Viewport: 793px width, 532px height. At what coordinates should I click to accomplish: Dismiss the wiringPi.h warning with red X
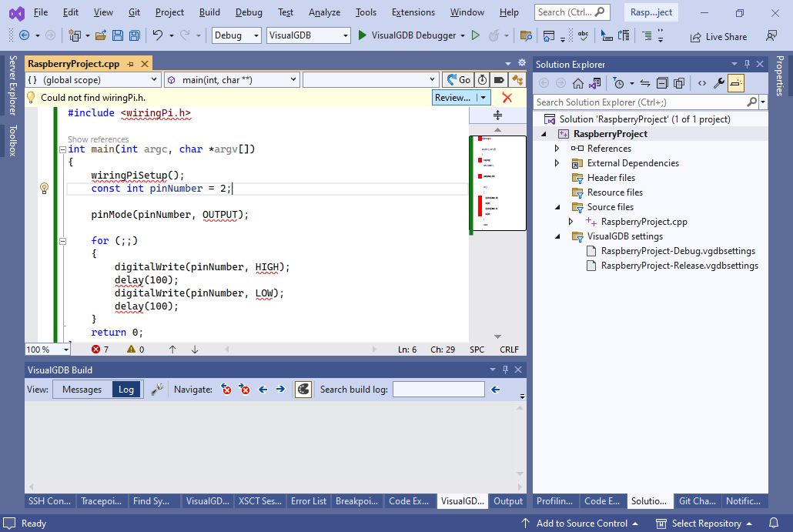pyautogui.click(x=507, y=98)
